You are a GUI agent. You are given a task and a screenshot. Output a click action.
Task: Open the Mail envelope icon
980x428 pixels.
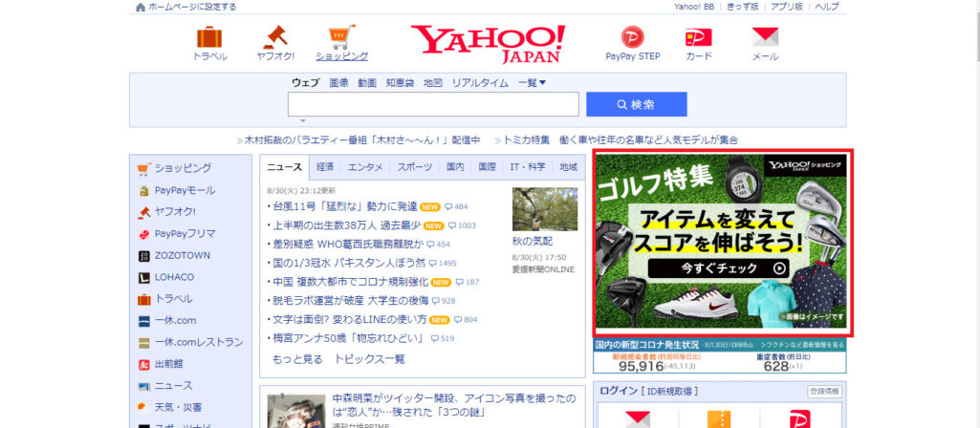coord(765,38)
